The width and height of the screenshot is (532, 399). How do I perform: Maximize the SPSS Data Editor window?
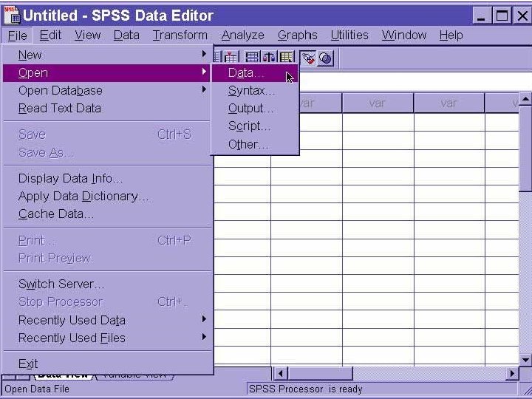pos(502,16)
